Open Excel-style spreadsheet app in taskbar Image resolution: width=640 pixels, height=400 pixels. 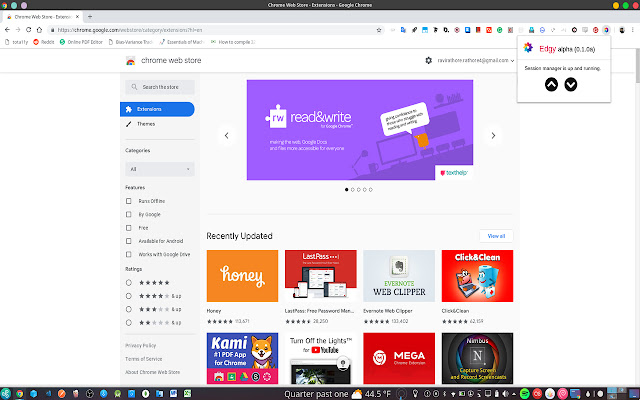point(187,394)
